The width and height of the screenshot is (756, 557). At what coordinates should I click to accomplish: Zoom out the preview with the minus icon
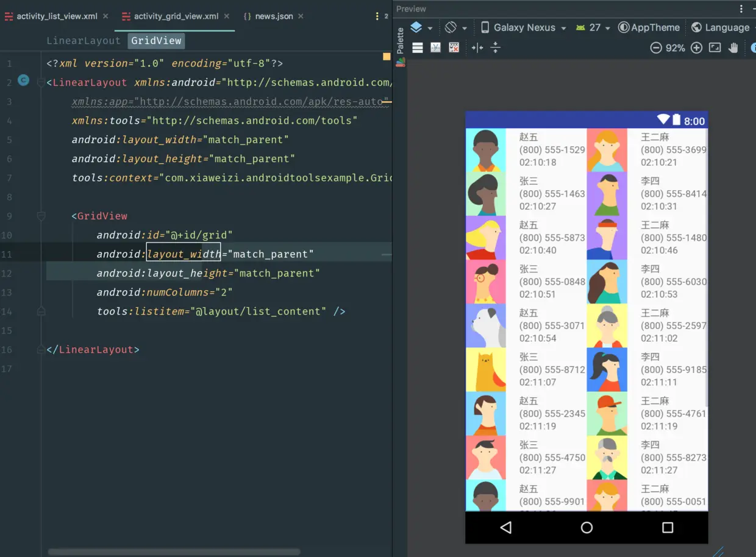click(656, 48)
